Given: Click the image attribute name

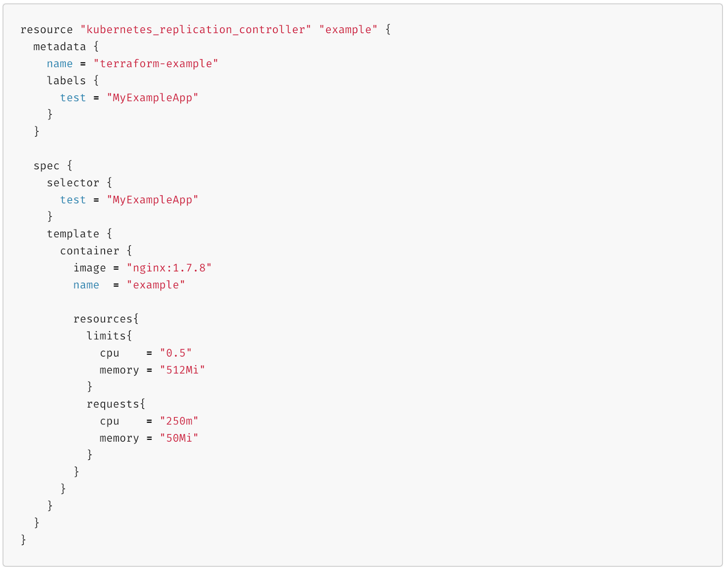Looking at the screenshot, I should point(90,268).
